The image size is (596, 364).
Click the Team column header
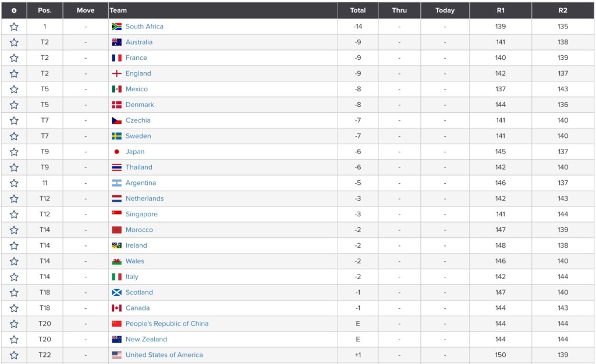[118, 10]
